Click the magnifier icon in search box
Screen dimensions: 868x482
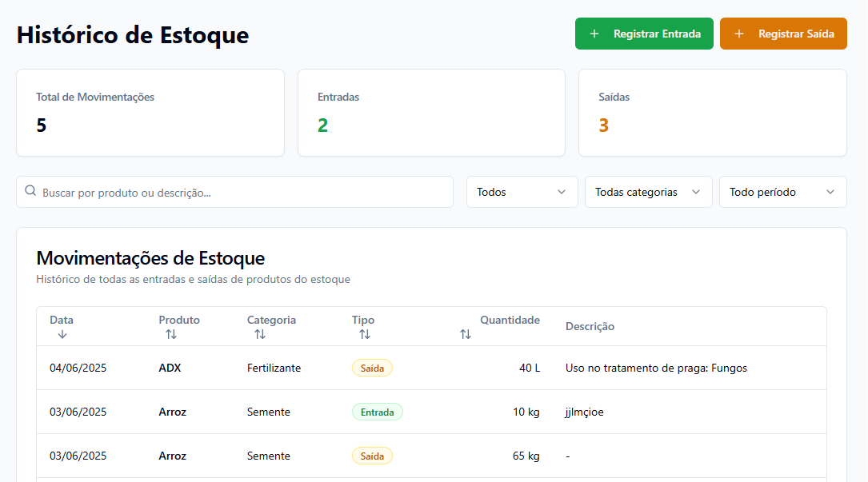(x=30, y=191)
